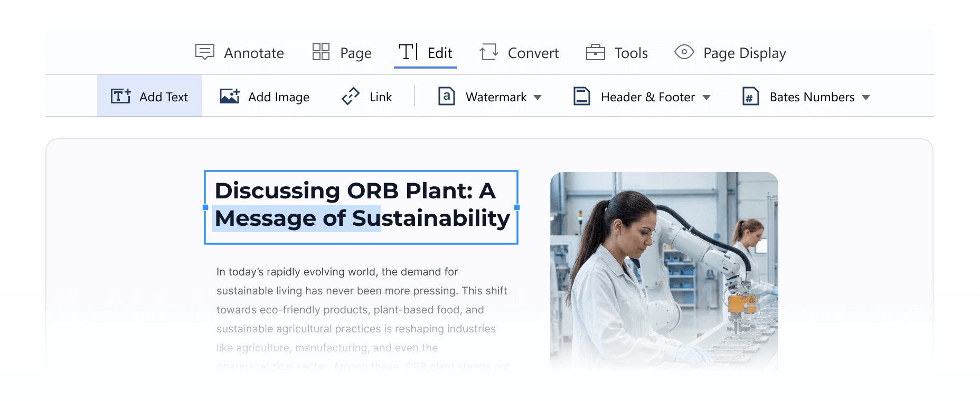
Task: Switch to the Annotate tab
Action: [253, 53]
